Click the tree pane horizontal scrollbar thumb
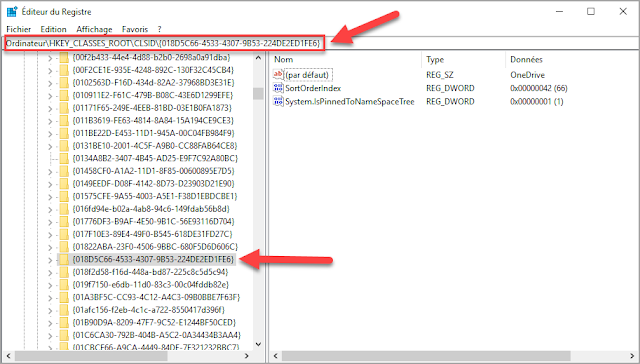Screen dimensions: 640x364 (91, 356)
